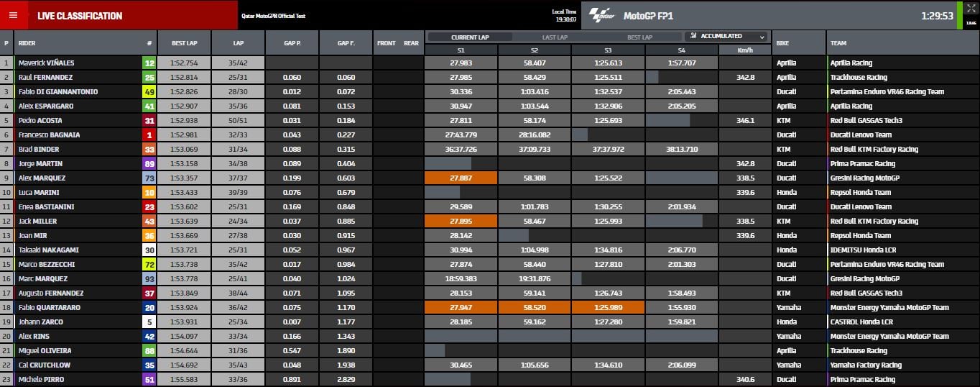Click the S4 time 1:57.707
980x387 pixels.
click(x=681, y=63)
